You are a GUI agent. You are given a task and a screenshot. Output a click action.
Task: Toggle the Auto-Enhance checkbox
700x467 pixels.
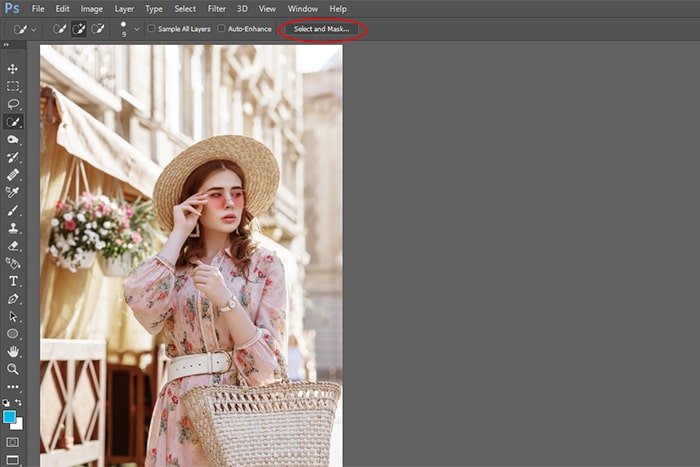coord(222,29)
